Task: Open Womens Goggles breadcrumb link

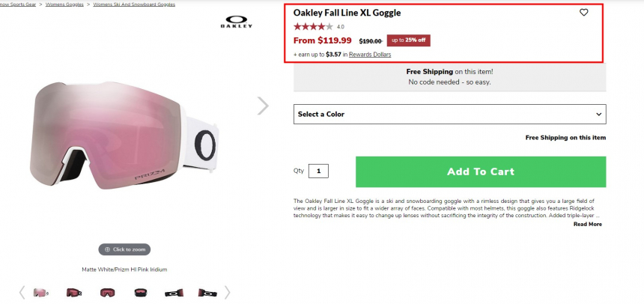Action: 64,4
